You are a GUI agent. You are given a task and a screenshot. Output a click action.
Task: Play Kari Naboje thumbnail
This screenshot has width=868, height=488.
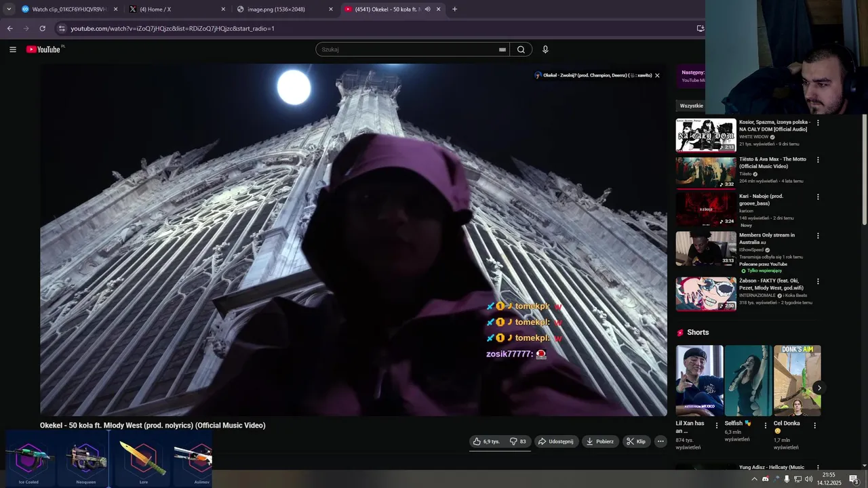(x=706, y=209)
